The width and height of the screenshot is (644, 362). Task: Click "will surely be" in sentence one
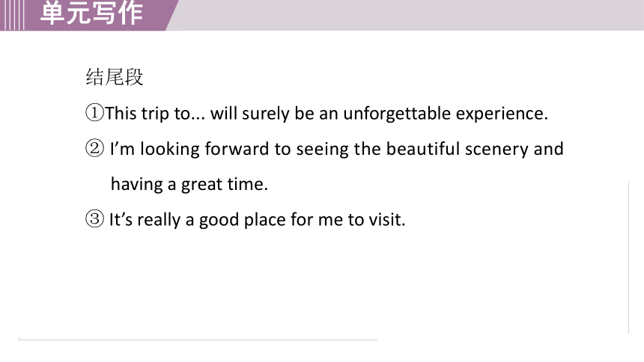tap(262, 114)
